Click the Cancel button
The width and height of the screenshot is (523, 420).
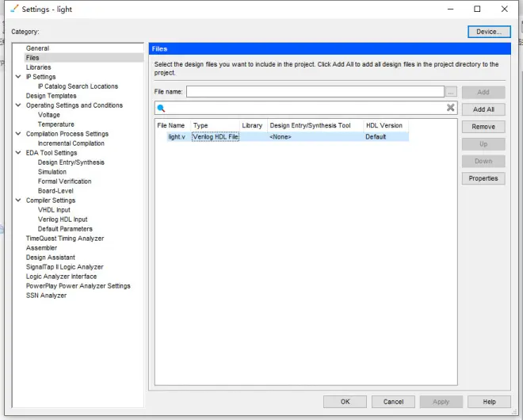tap(393, 402)
